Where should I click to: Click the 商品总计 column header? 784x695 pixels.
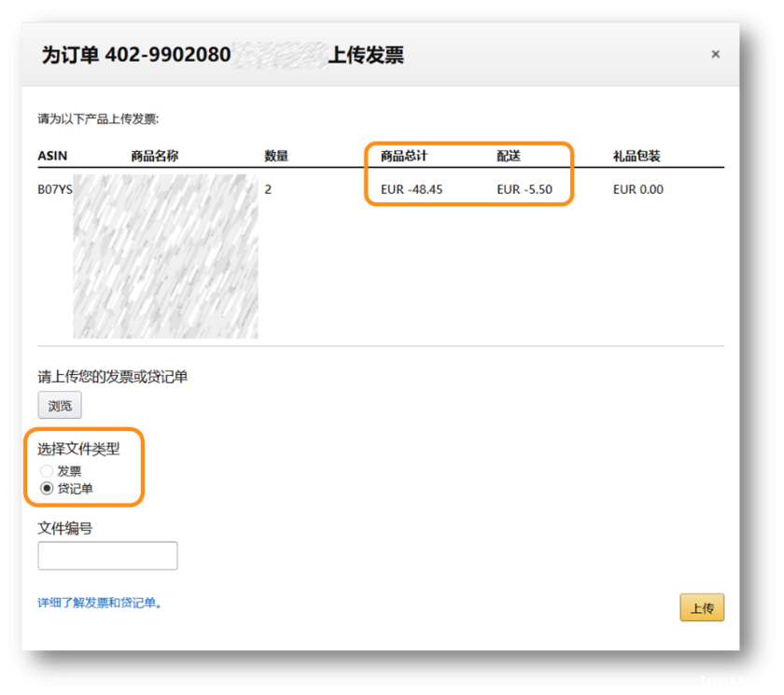pos(403,156)
